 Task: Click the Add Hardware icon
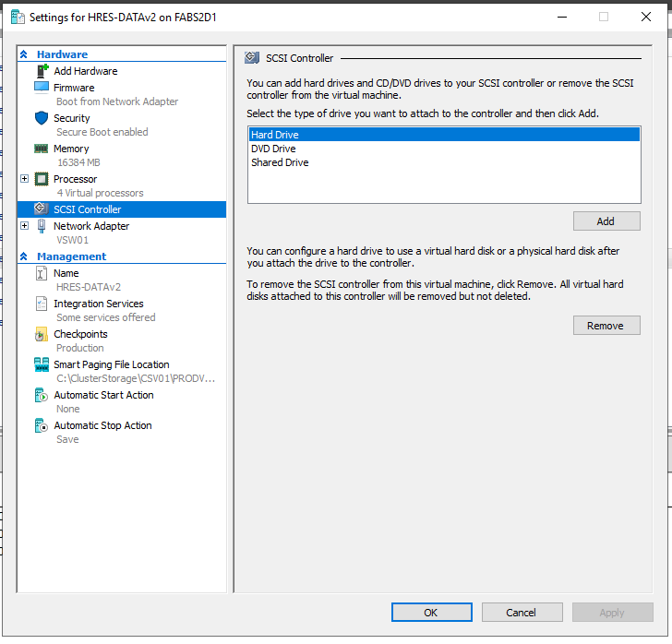pyautogui.click(x=42, y=71)
